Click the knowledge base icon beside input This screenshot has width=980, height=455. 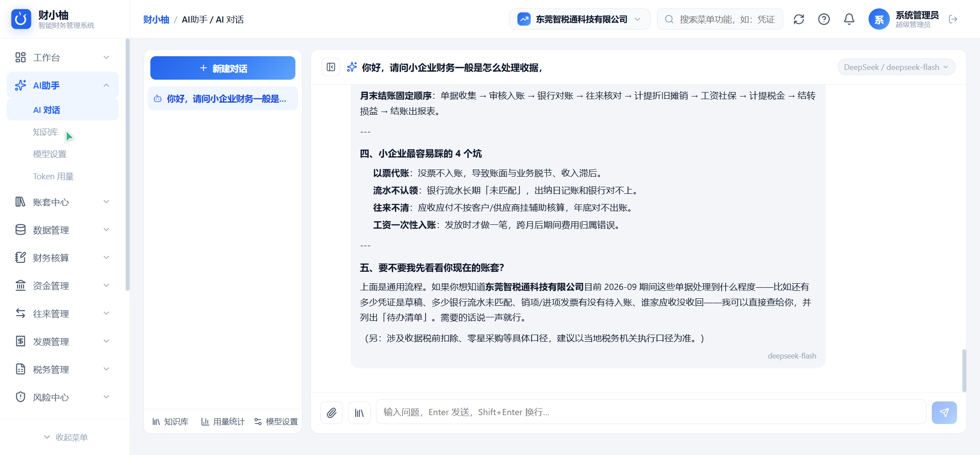click(x=359, y=413)
